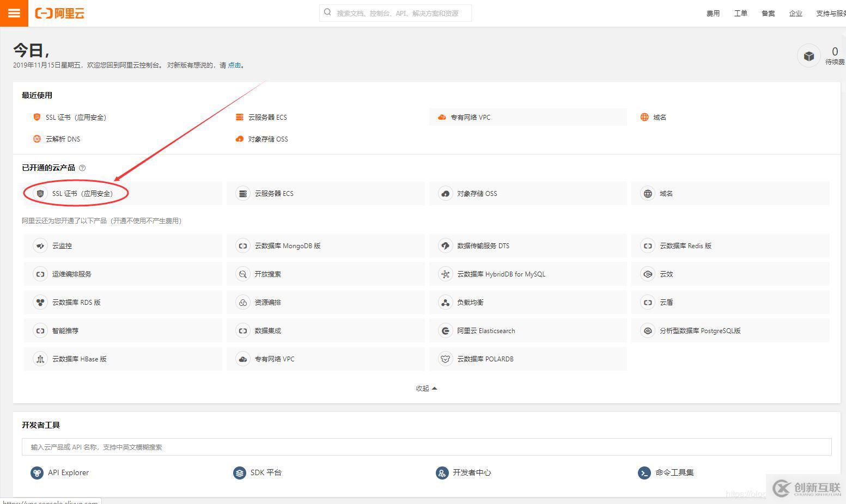Click the 云数据库 MongoDB 版 icon
Viewport: 846px width, 504px height.
coord(243,246)
